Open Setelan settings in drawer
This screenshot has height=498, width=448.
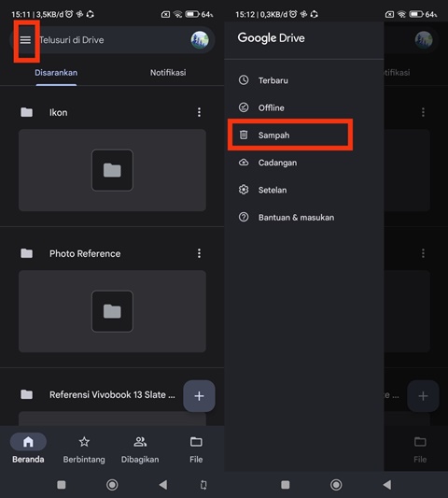click(303, 190)
